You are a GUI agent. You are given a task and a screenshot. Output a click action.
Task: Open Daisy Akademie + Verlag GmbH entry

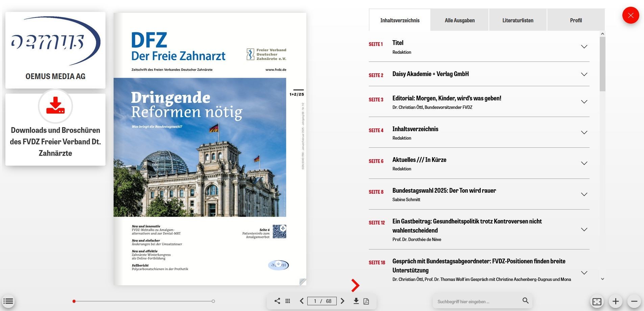(x=431, y=74)
